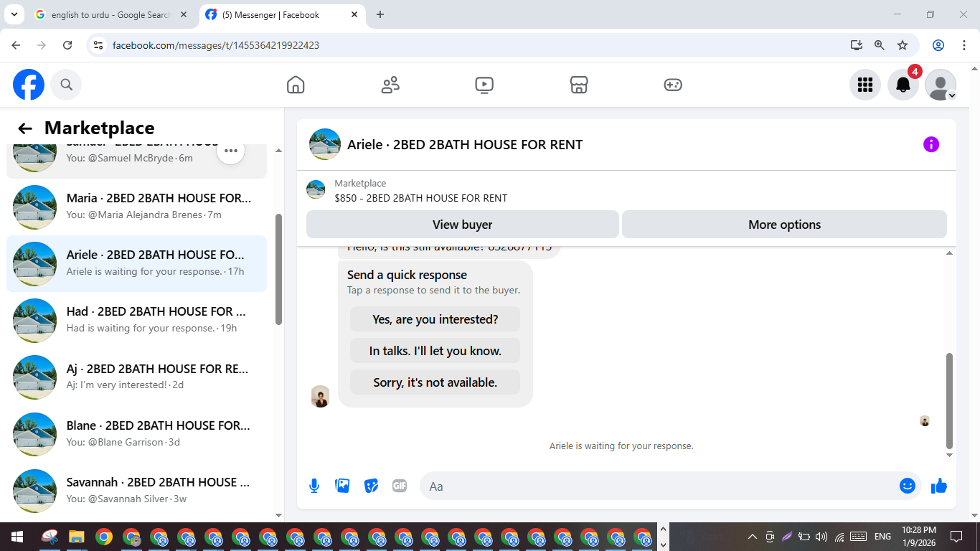The height and width of the screenshot is (551, 980).
Task: Click More options button
Action: pyautogui.click(x=784, y=225)
